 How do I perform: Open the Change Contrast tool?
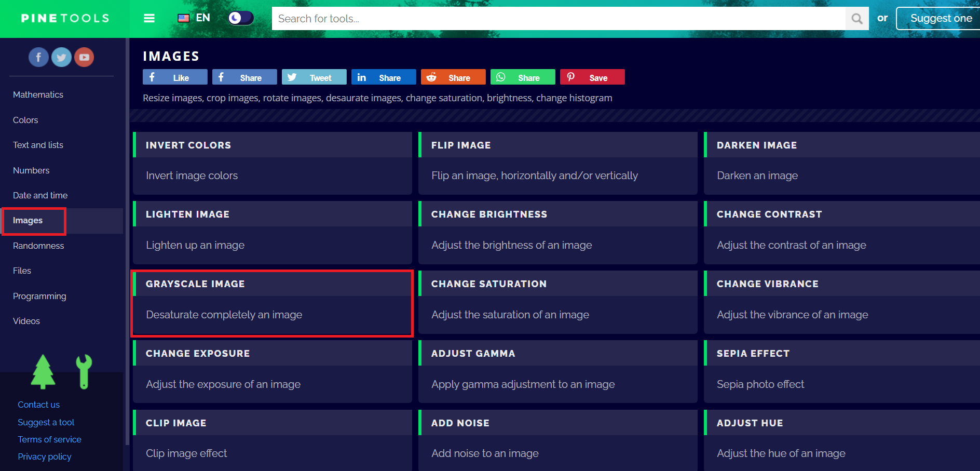(842, 233)
